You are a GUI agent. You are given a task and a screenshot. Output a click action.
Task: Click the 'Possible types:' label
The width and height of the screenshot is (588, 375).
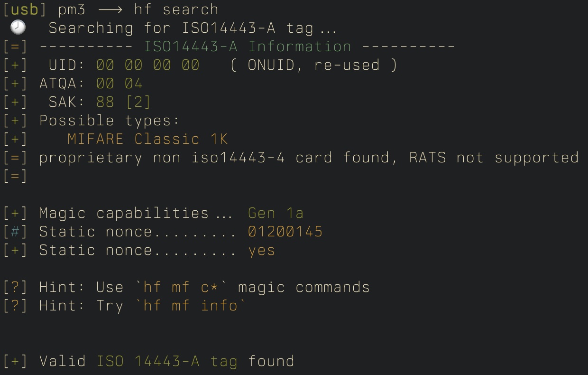coord(110,121)
